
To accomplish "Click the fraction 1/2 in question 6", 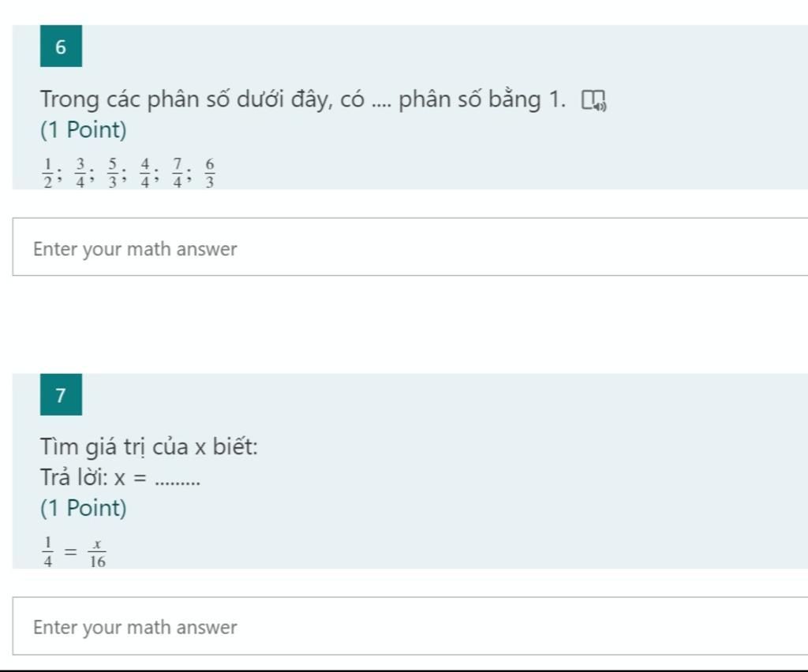I will click(x=47, y=173).
